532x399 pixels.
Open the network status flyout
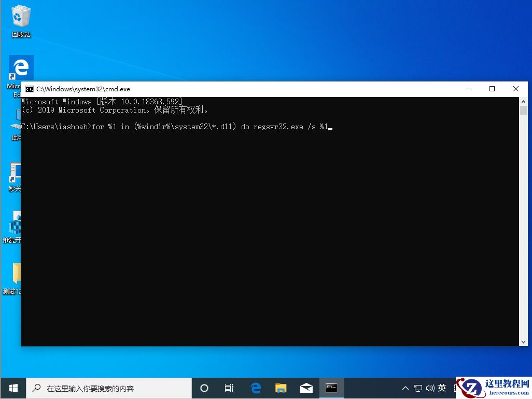[x=418, y=388]
